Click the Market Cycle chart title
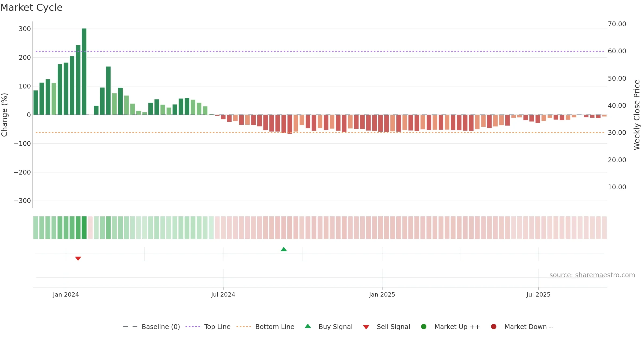644x362 pixels. 31,8
